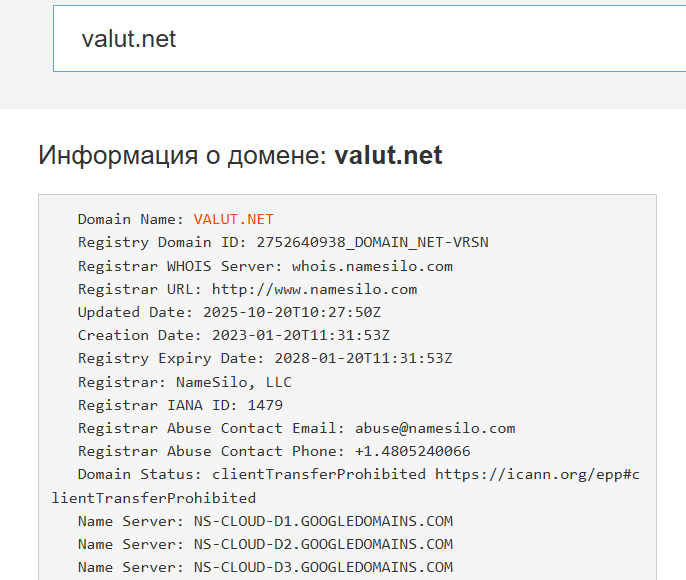Click the orange VALUT.NET domain name
686x580 pixels.
click(x=233, y=219)
